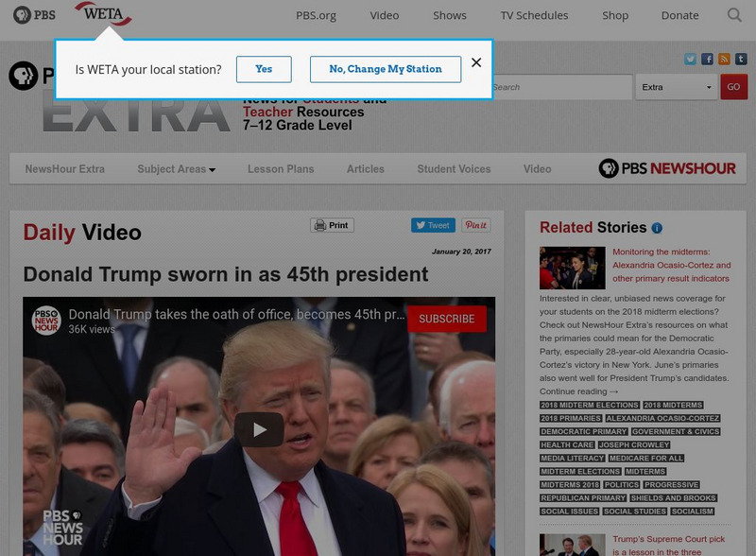This screenshot has width=756, height=556.
Task: Open the Tumblr social icon
Action: (741, 59)
